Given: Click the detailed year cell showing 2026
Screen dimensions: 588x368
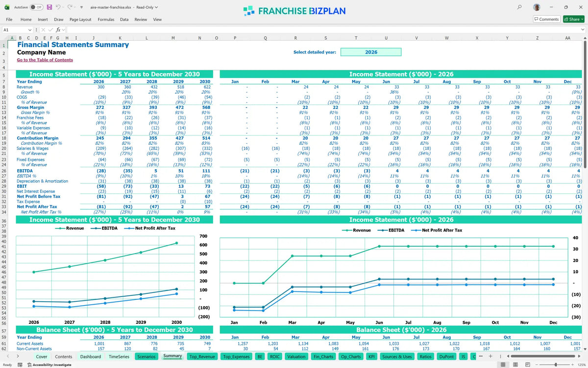Looking at the screenshot, I should 371,52.
